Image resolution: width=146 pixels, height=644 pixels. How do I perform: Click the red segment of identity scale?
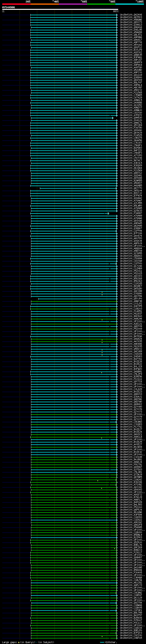click(x=16, y=4)
